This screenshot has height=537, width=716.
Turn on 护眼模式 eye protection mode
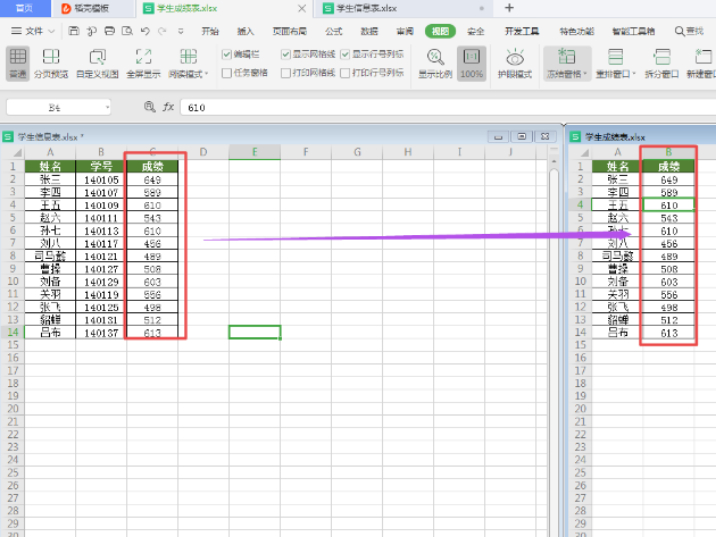coord(515,63)
